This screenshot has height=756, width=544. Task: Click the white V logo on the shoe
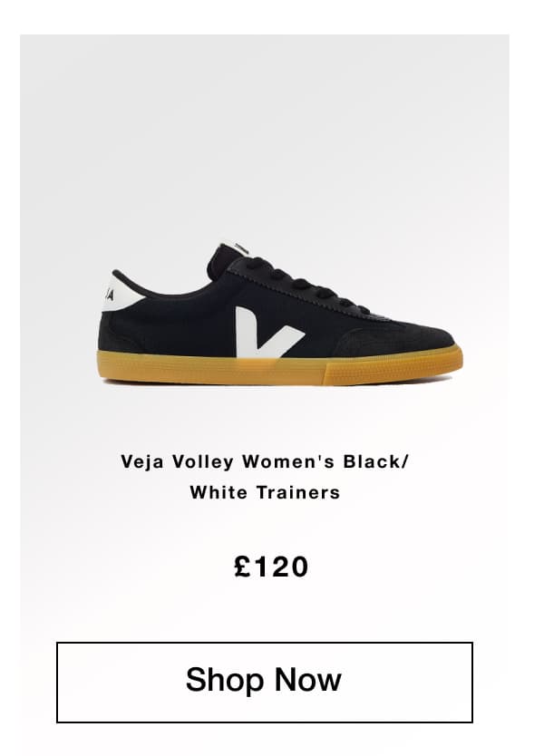[x=269, y=332]
